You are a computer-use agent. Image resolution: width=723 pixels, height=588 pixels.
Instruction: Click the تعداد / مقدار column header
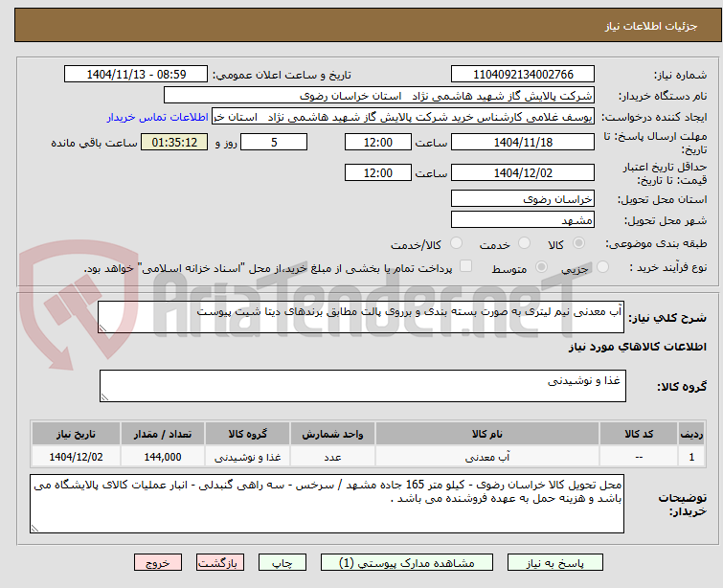click(x=163, y=434)
